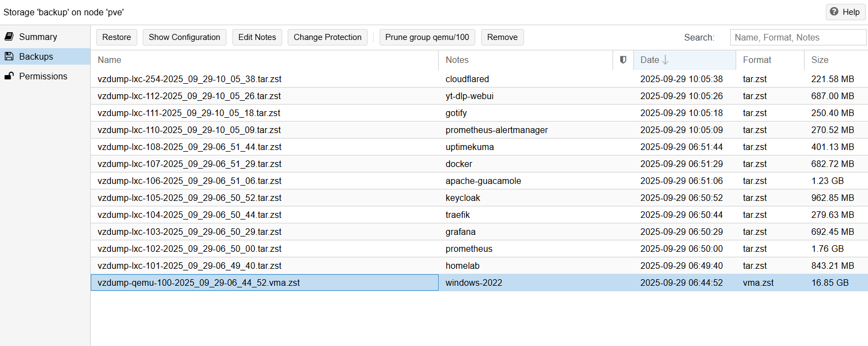Click the Summary book icon

9,37
